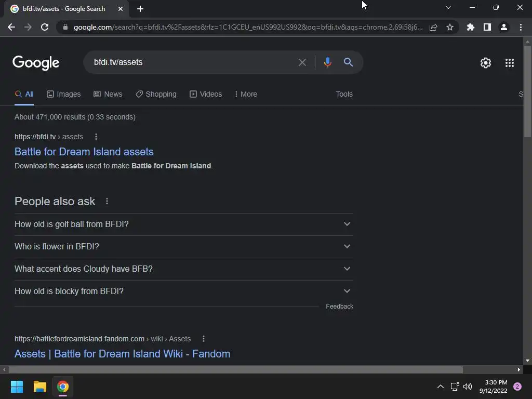Click the vertical page scrollbar thumb

point(527,91)
